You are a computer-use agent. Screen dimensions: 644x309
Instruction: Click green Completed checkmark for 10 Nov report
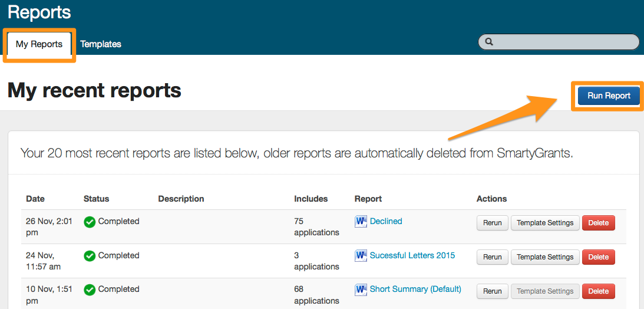coord(90,290)
